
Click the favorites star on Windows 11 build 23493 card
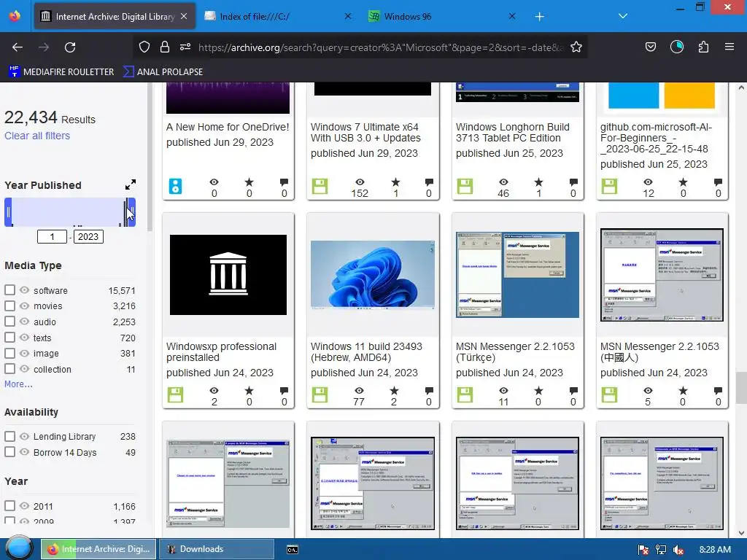coord(394,391)
